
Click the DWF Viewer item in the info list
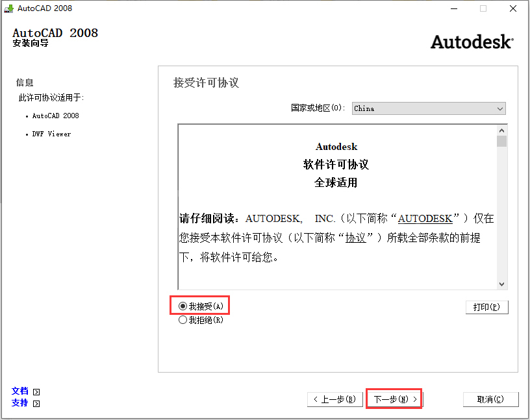pyautogui.click(x=51, y=134)
